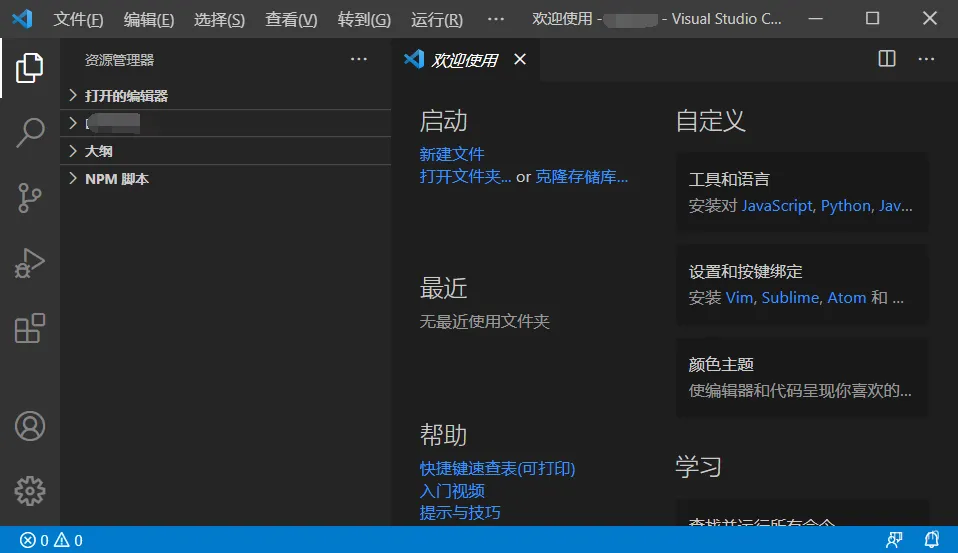Click the 无最近使用文件夹 text
The width and height of the screenshot is (958, 553).
484,321
